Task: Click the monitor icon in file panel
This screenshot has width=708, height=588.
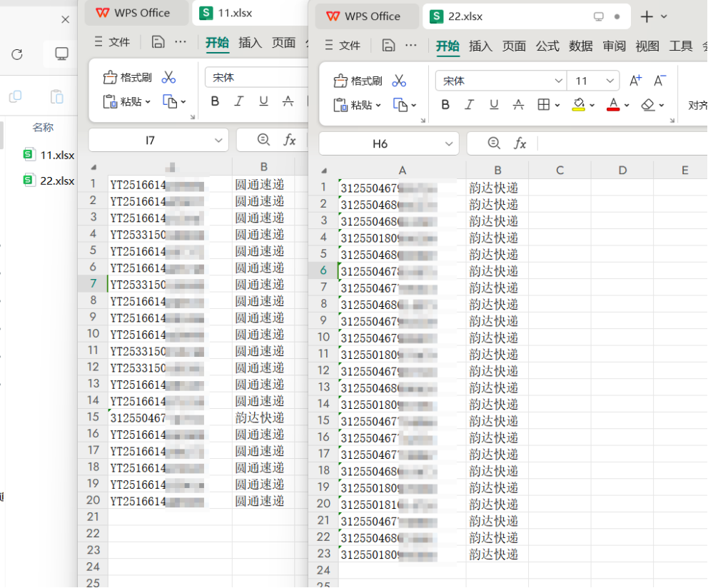Action: click(x=61, y=54)
